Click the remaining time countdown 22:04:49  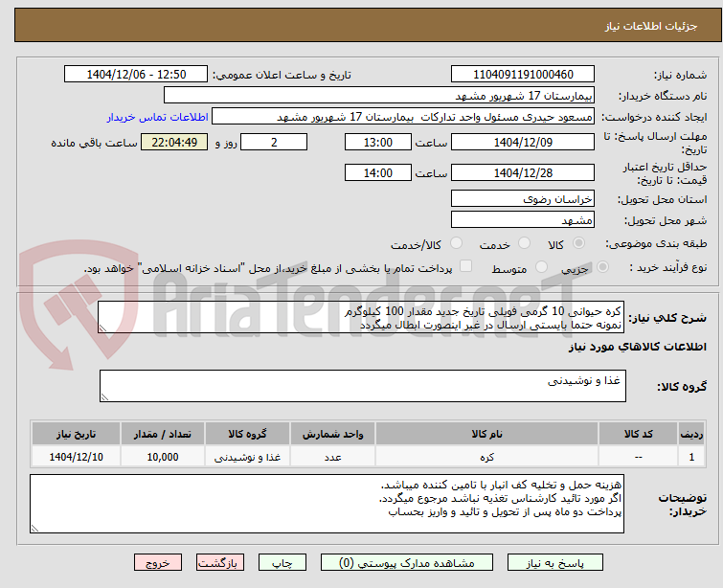(x=174, y=142)
